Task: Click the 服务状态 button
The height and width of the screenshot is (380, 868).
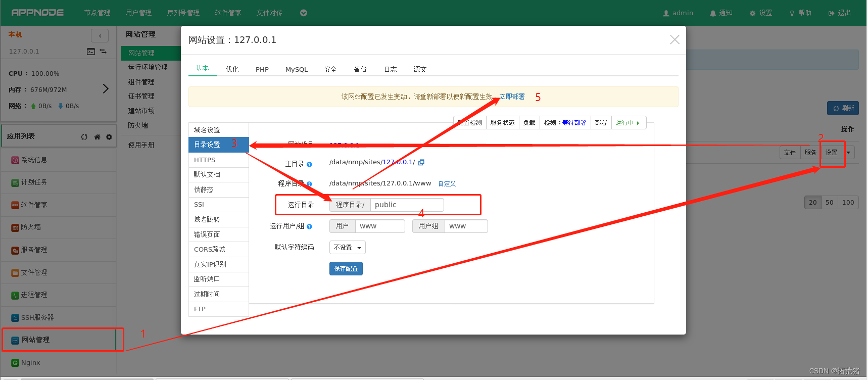Action: coord(502,123)
